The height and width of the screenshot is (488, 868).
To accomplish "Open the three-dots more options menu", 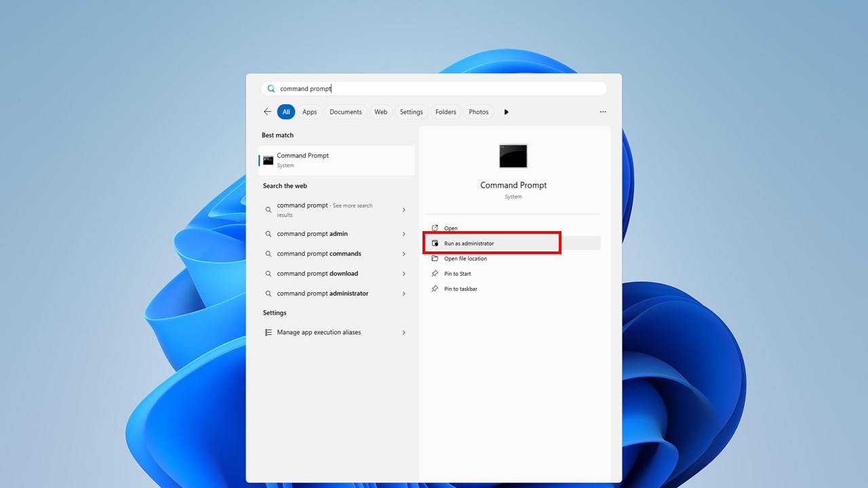I will 603,112.
